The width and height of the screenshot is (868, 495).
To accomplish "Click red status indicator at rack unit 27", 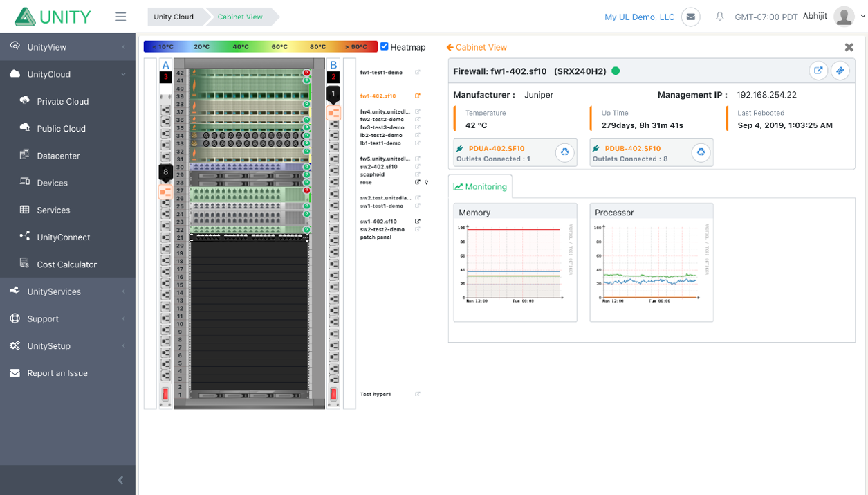I will point(306,190).
